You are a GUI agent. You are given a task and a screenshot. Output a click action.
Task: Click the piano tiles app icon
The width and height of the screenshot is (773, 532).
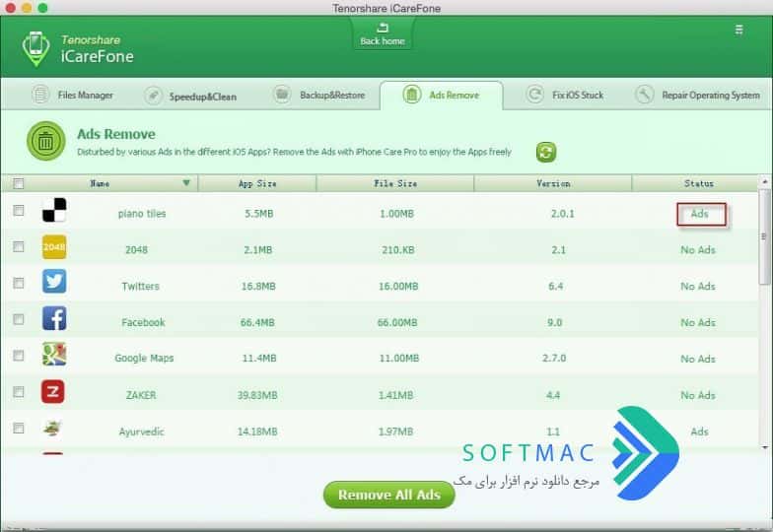tap(54, 210)
